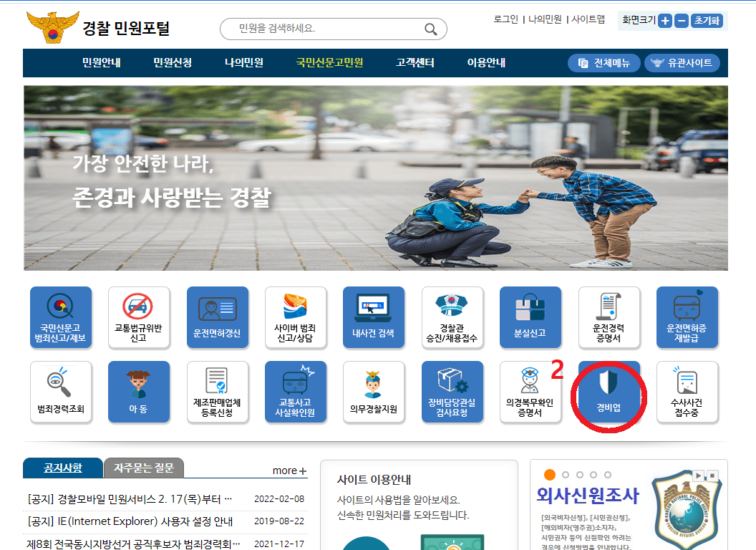756x550 pixels.
Task: Select third banner slide dot
Action: (x=580, y=475)
